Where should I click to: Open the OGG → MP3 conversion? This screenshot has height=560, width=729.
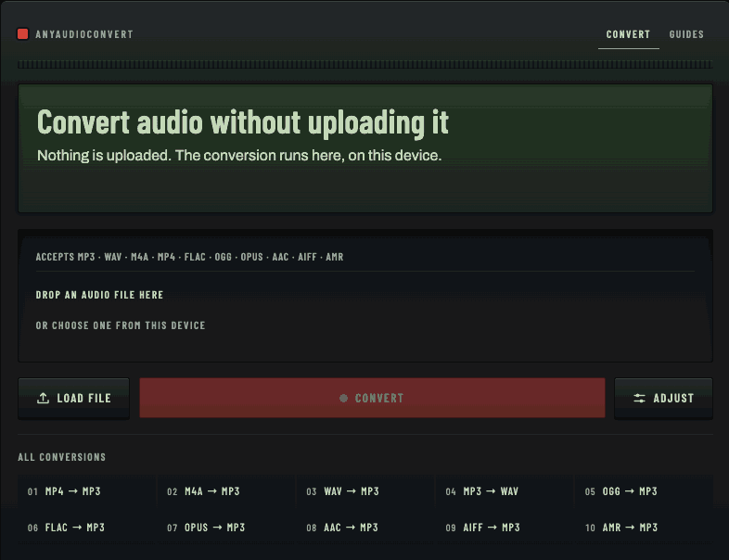[644, 491]
